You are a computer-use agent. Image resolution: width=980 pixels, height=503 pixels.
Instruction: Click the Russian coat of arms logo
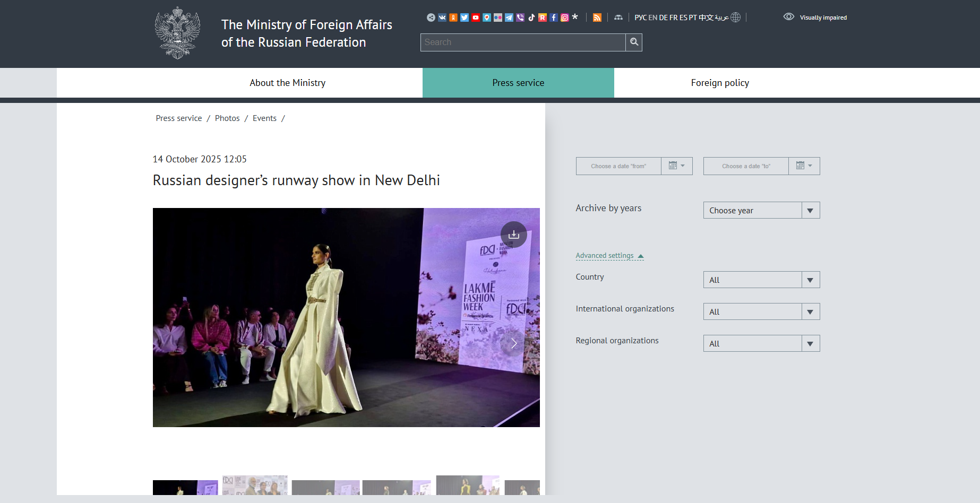177,33
